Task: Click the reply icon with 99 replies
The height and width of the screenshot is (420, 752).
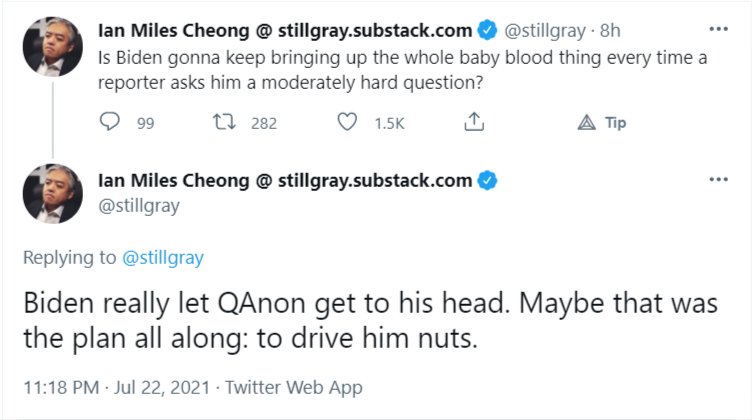Action: 110,123
